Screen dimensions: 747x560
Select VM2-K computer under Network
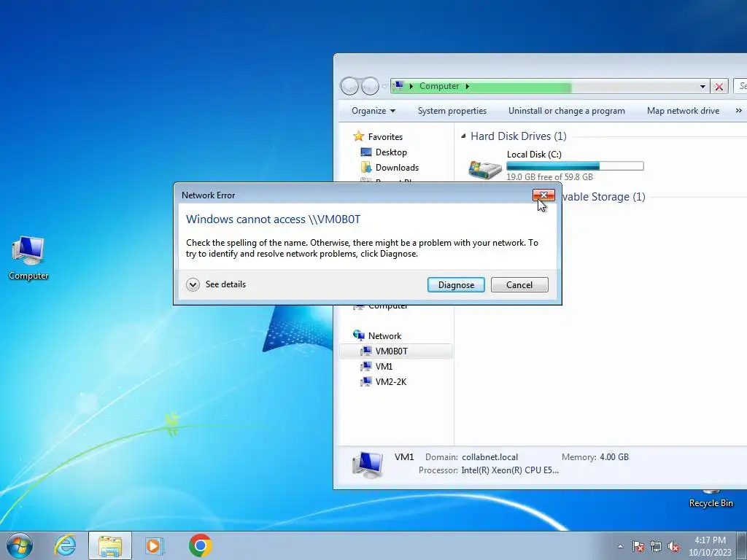pos(391,382)
